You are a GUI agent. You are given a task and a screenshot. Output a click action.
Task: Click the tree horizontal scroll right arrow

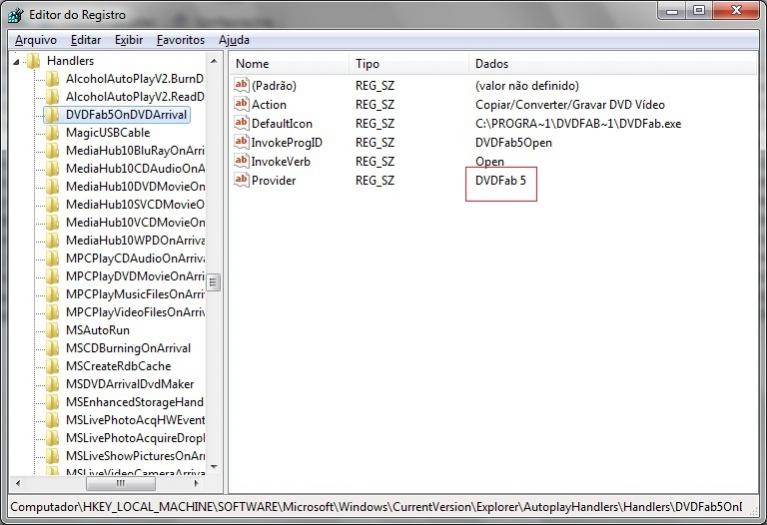tap(196, 483)
